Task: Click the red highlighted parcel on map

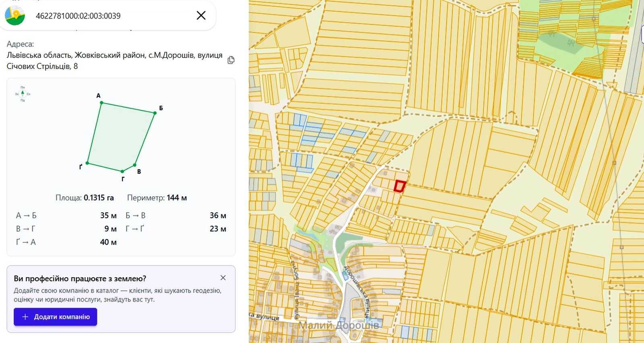Action: [x=399, y=186]
